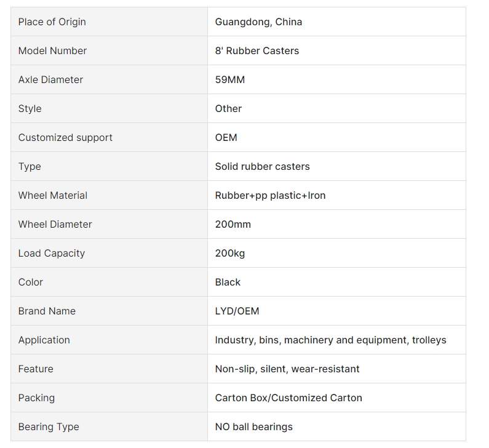This screenshot has width=489, height=448.
Task: Click the Wheel Material label
Action: coord(53,195)
